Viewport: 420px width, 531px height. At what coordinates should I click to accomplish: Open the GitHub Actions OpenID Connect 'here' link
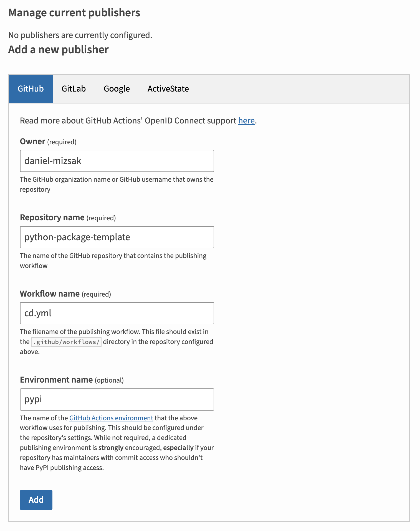[246, 120]
